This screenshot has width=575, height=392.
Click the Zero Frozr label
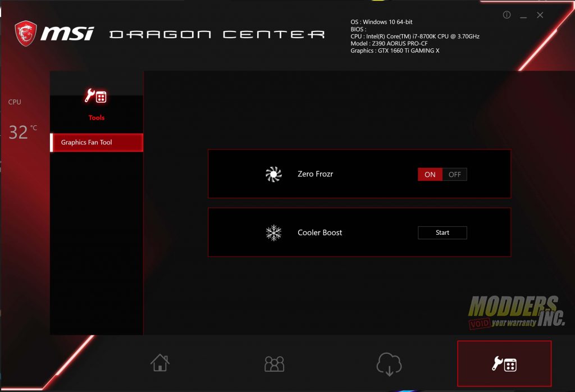click(316, 174)
